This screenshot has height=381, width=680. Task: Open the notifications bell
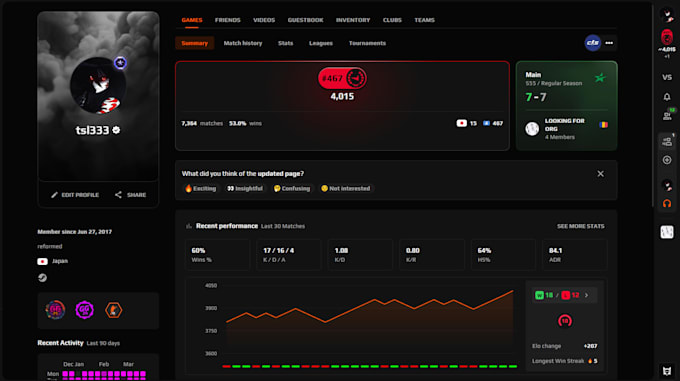pyautogui.click(x=667, y=97)
